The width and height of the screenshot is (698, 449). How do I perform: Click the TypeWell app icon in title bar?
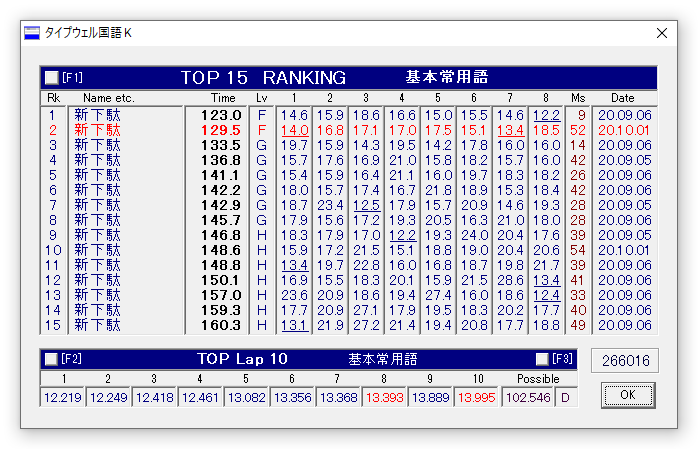pyautogui.click(x=32, y=33)
